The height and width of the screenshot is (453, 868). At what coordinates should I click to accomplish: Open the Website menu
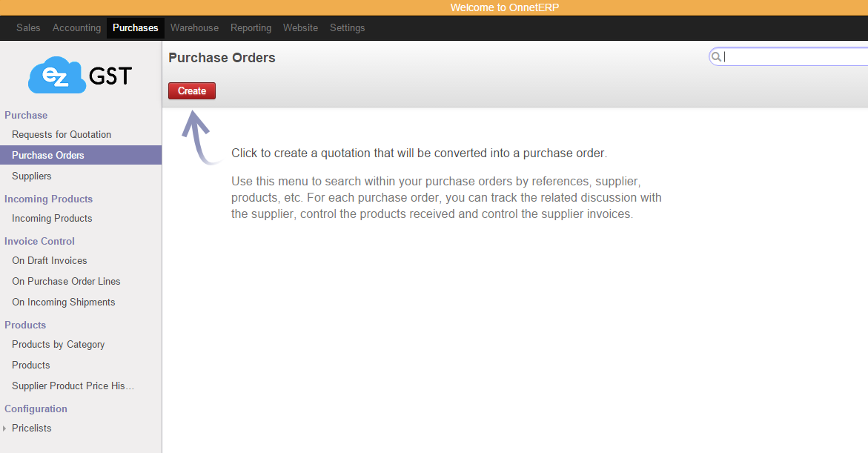300,27
